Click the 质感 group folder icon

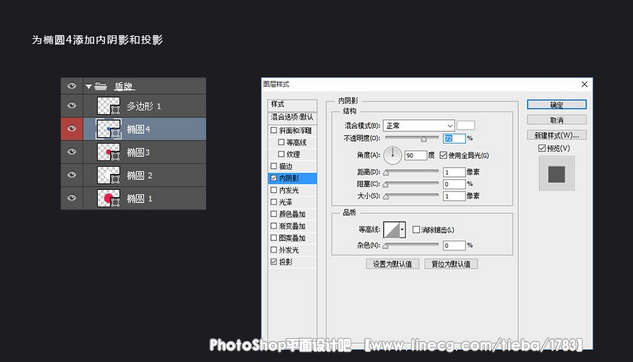pyautogui.click(x=101, y=86)
